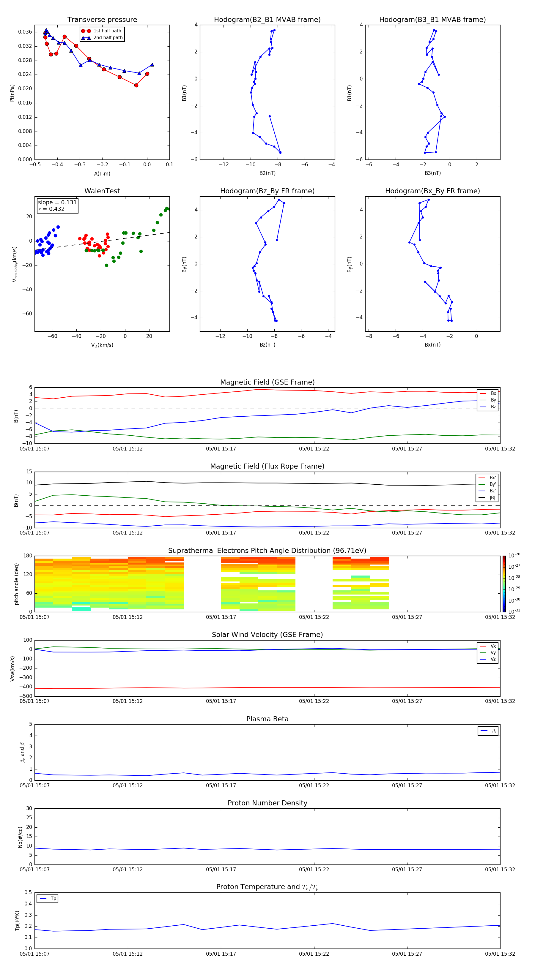The height and width of the screenshot is (980, 535).
Task: Select the blue "Vz" velocity legend entry
Action: click(x=488, y=659)
